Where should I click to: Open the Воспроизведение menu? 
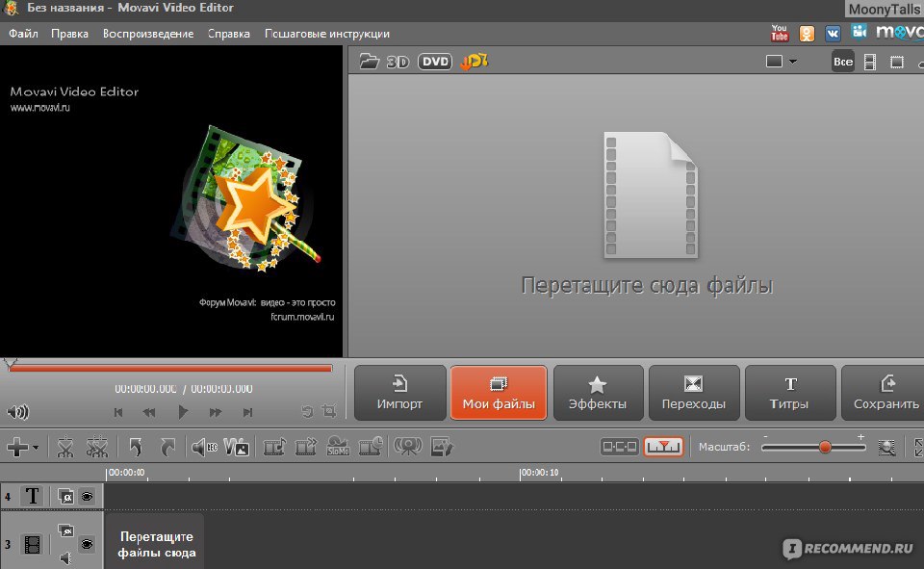[148, 34]
